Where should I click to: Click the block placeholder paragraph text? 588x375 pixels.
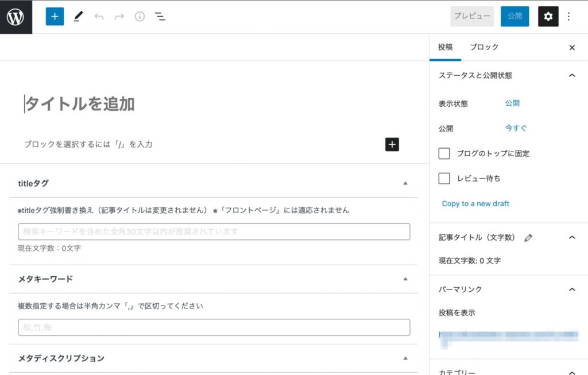tap(88, 144)
